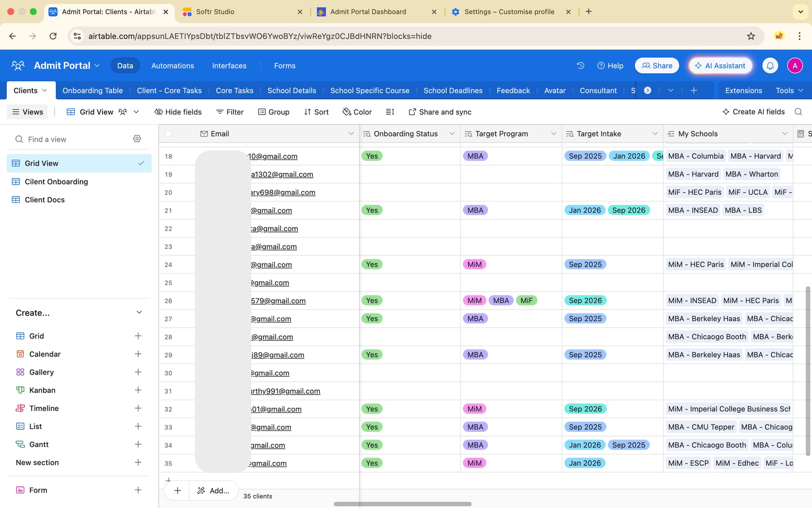
Task: Click the Yes tag in row 18
Action: [x=372, y=156]
